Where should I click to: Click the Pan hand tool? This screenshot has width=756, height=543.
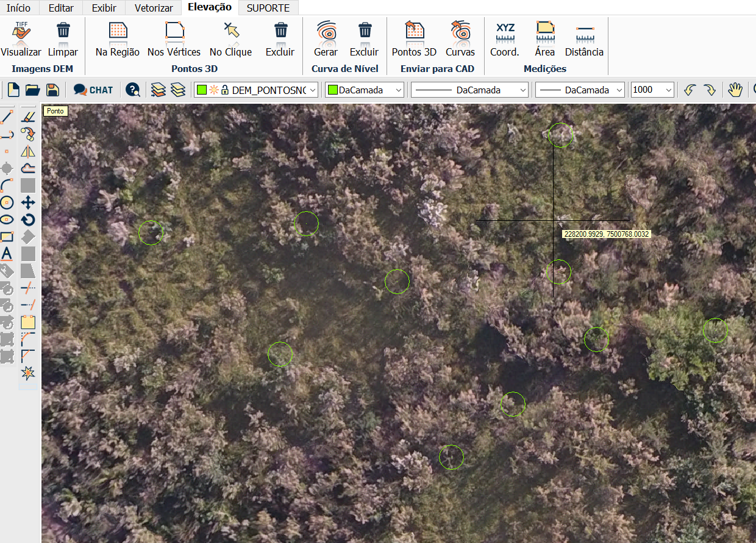pyautogui.click(x=735, y=90)
